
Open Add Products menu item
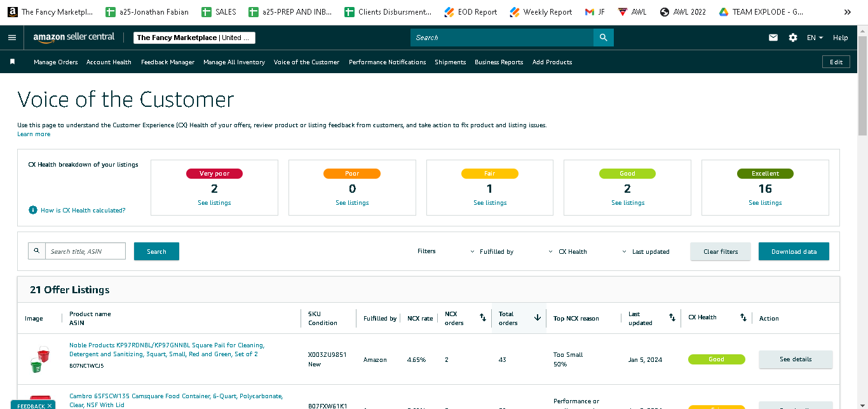click(x=552, y=62)
